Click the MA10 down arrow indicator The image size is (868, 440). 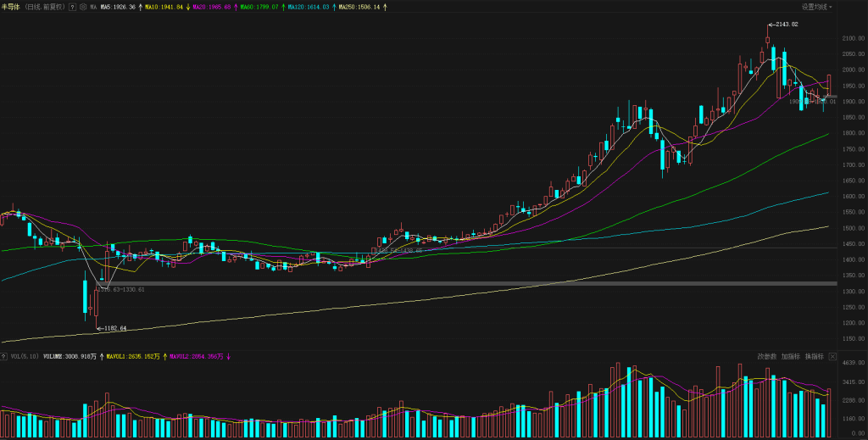point(187,7)
